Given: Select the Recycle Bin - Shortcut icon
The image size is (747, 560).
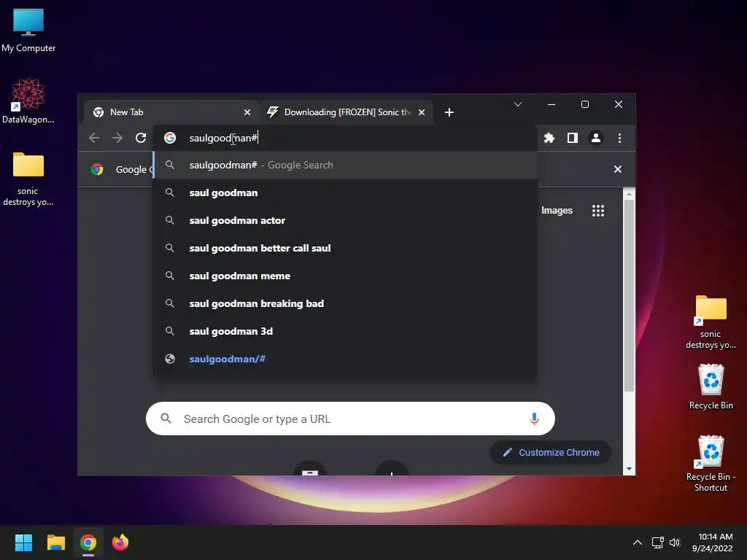Looking at the screenshot, I should pyautogui.click(x=711, y=463).
